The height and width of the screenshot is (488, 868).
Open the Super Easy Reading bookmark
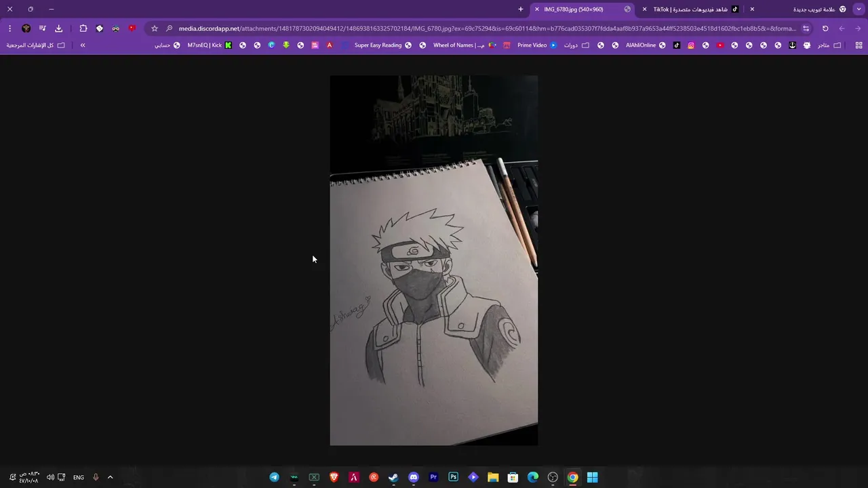point(382,45)
